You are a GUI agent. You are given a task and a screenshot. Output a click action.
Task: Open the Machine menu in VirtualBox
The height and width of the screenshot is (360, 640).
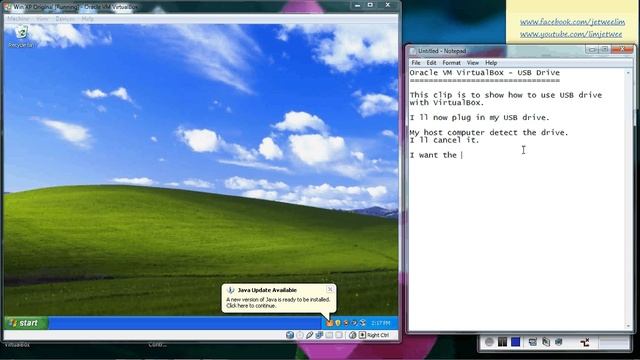point(18,19)
